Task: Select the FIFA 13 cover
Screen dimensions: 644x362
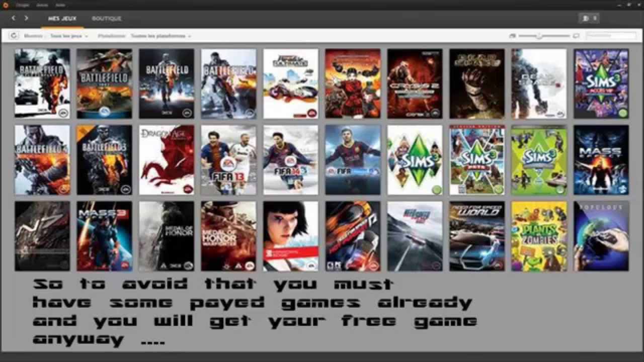Action: pyautogui.click(x=229, y=160)
